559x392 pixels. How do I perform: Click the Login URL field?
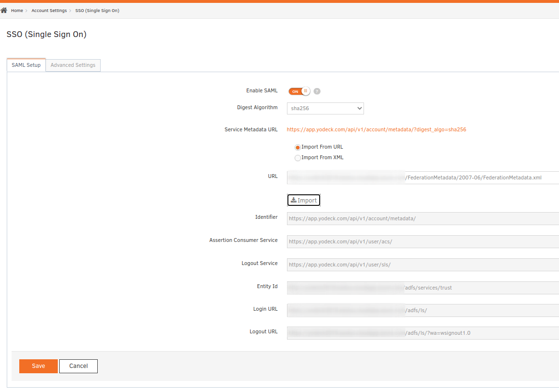click(423, 311)
